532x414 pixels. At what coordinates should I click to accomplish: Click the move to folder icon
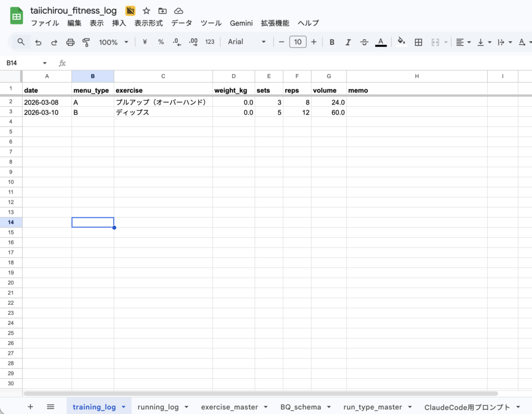pyautogui.click(x=163, y=11)
